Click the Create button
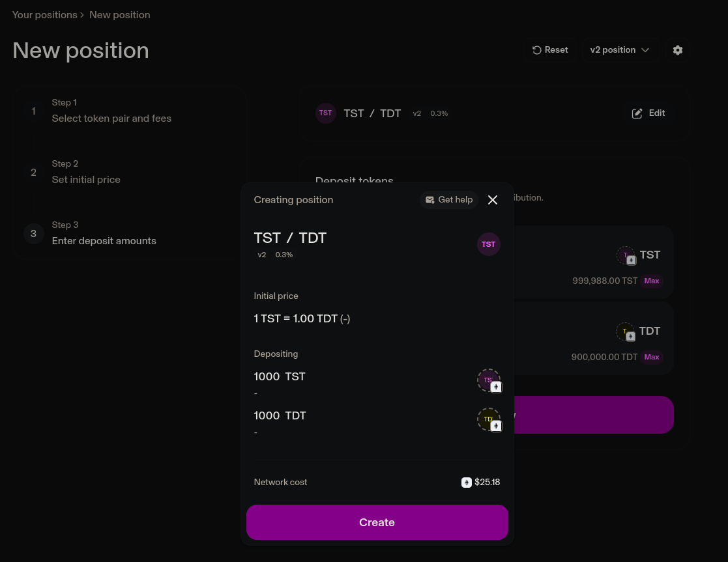 tap(377, 522)
